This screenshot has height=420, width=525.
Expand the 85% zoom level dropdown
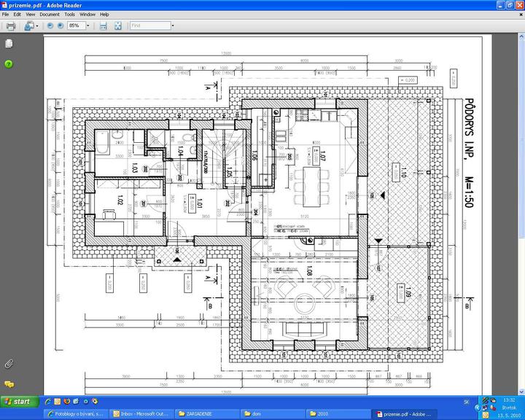coord(87,26)
